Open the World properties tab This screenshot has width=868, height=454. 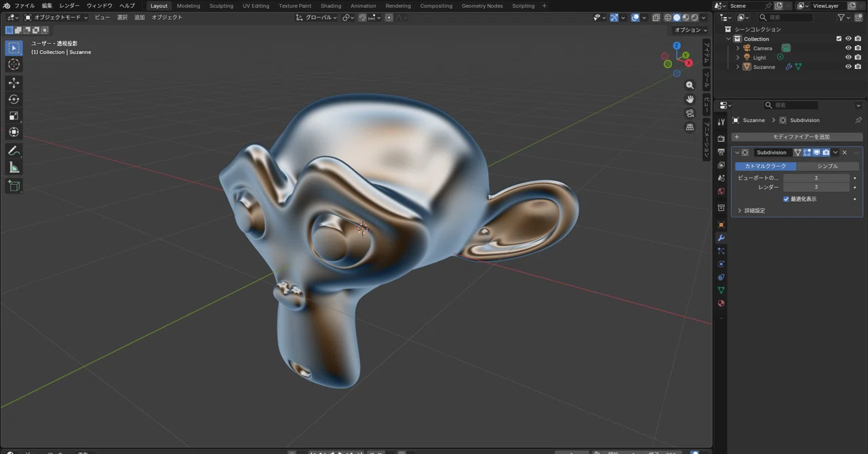[x=721, y=191]
